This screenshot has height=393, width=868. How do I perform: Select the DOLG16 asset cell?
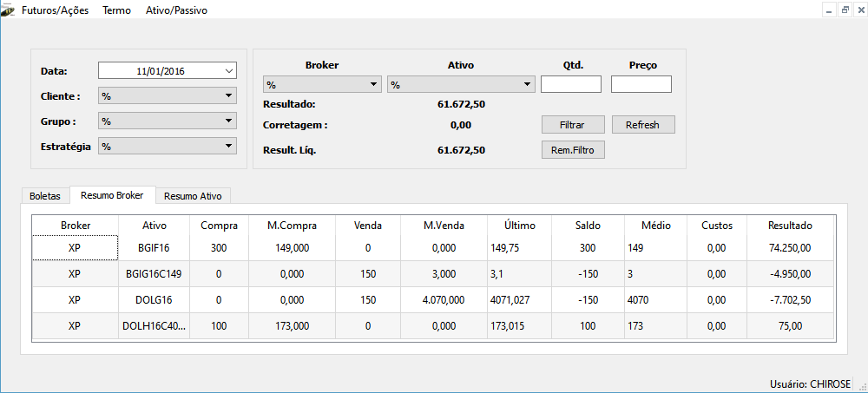point(155,300)
